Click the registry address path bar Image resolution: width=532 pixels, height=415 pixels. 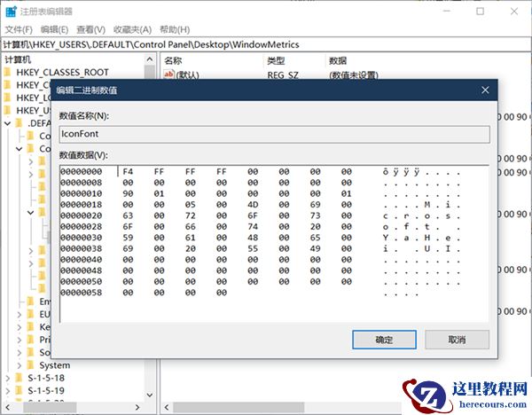266,45
